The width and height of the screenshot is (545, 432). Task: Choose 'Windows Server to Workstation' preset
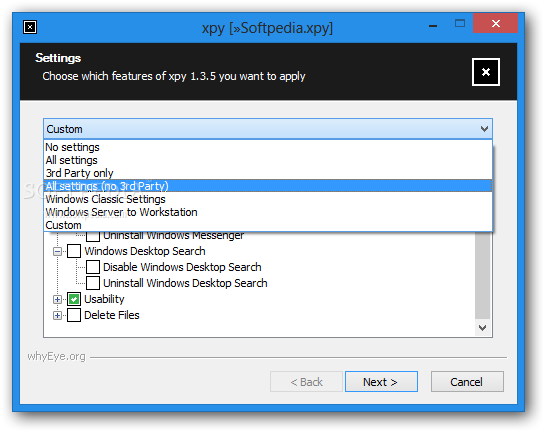point(268,212)
